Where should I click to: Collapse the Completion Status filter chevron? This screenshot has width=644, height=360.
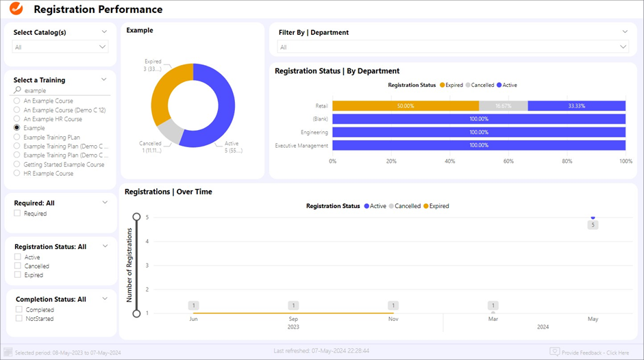coord(105,298)
